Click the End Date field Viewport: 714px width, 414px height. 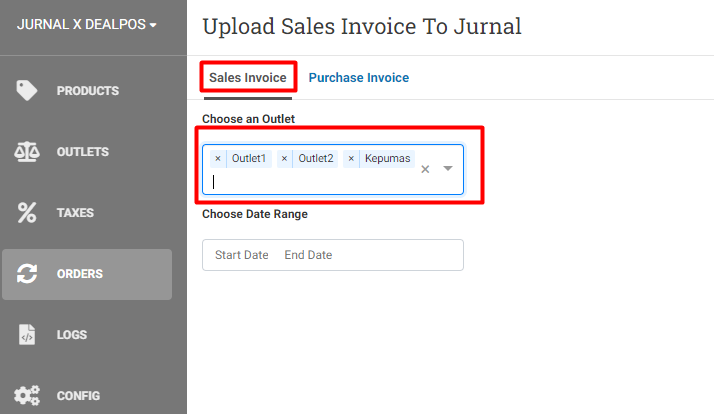[308, 255]
